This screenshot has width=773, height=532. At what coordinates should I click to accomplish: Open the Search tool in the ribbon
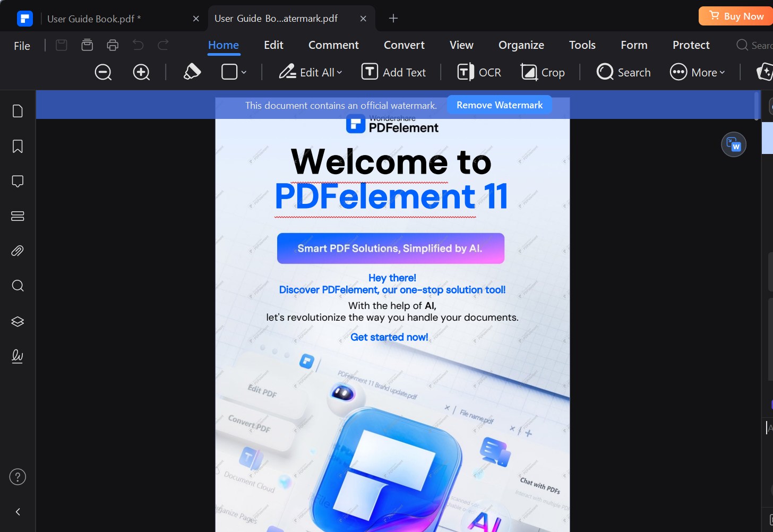point(623,72)
